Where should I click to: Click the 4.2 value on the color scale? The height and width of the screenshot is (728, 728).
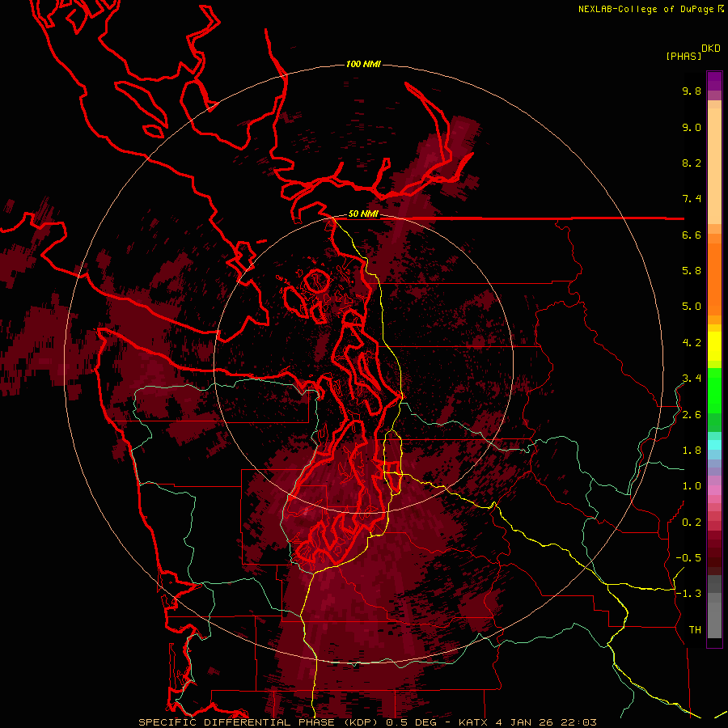tap(692, 343)
